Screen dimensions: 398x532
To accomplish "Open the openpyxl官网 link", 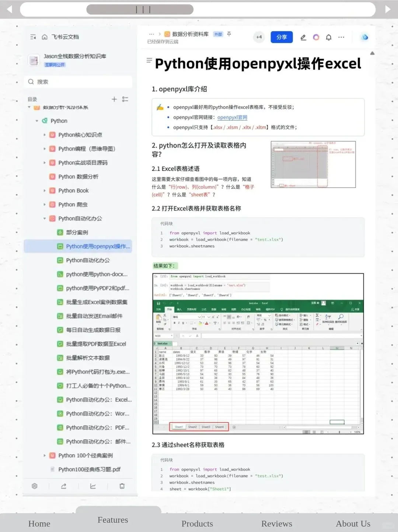I will [x=232, y=117].
